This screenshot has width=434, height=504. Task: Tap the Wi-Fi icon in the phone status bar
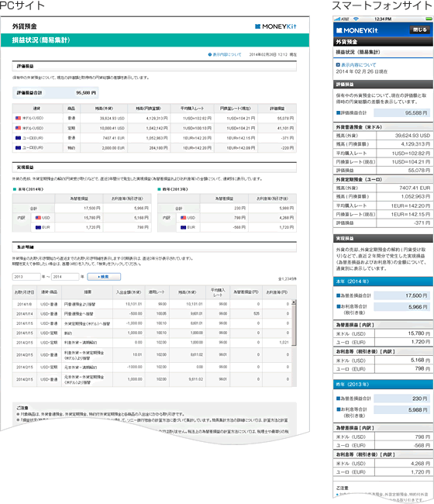(356, 19)
